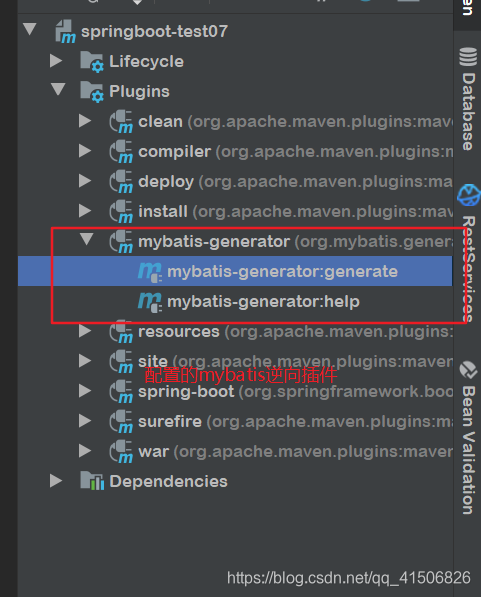Image resolution: width=481 pixels, height=597 pixels.
Task: Select the clean plugin row
Action: tap(236, 122)
